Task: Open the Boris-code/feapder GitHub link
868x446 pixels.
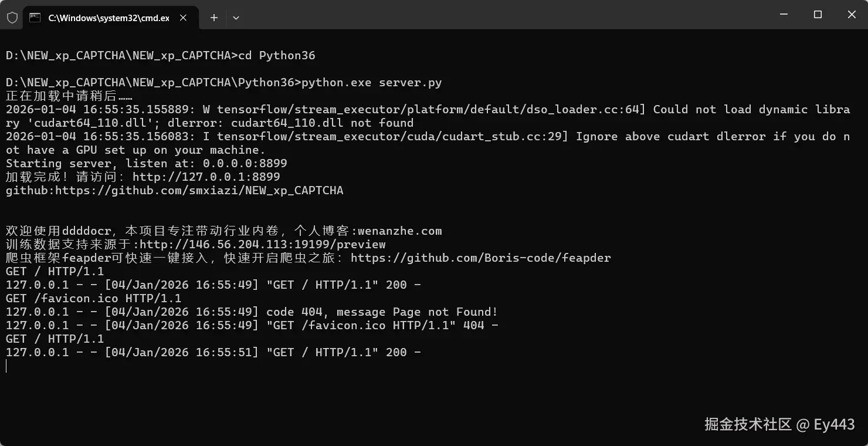Action: (x=481, y=258)
